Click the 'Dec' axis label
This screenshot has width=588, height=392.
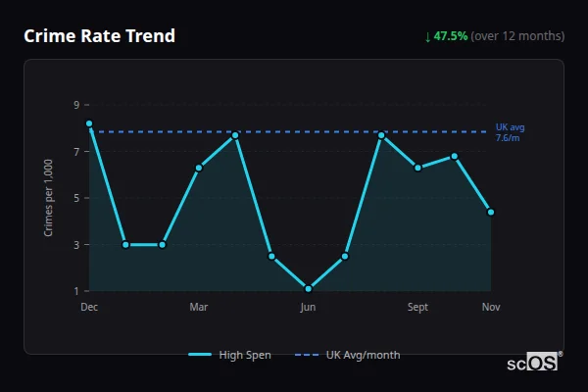click(89, 307)
